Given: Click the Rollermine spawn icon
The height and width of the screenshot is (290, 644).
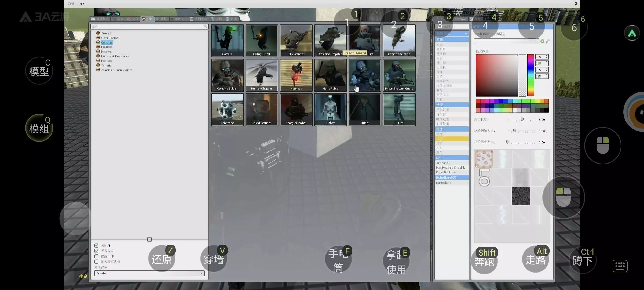Looking at the screenshot, I should point(227,109).
